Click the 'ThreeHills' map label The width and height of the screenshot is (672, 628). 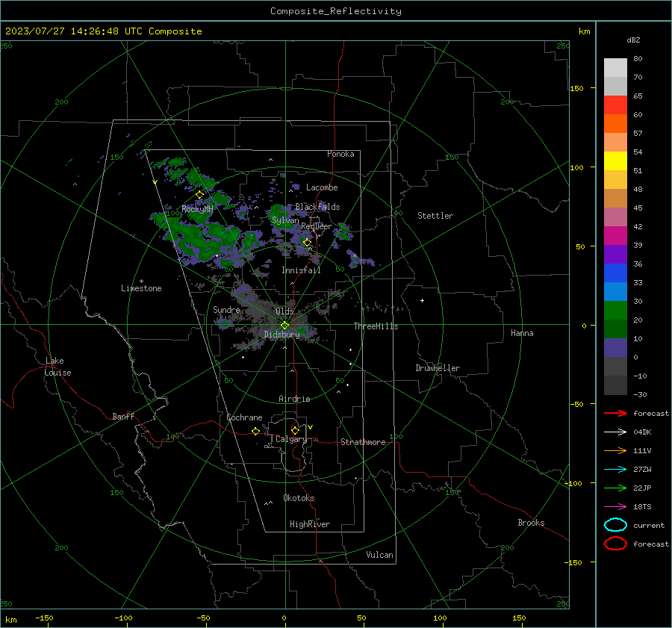(376, 326)
